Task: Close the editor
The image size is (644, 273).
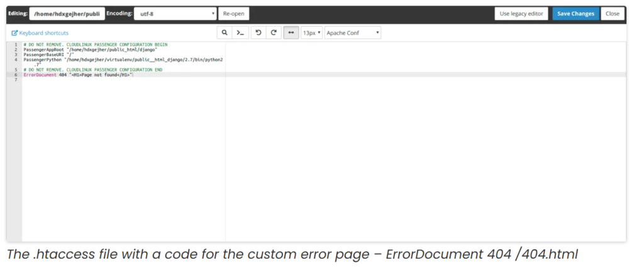Action: click(613, 14)
